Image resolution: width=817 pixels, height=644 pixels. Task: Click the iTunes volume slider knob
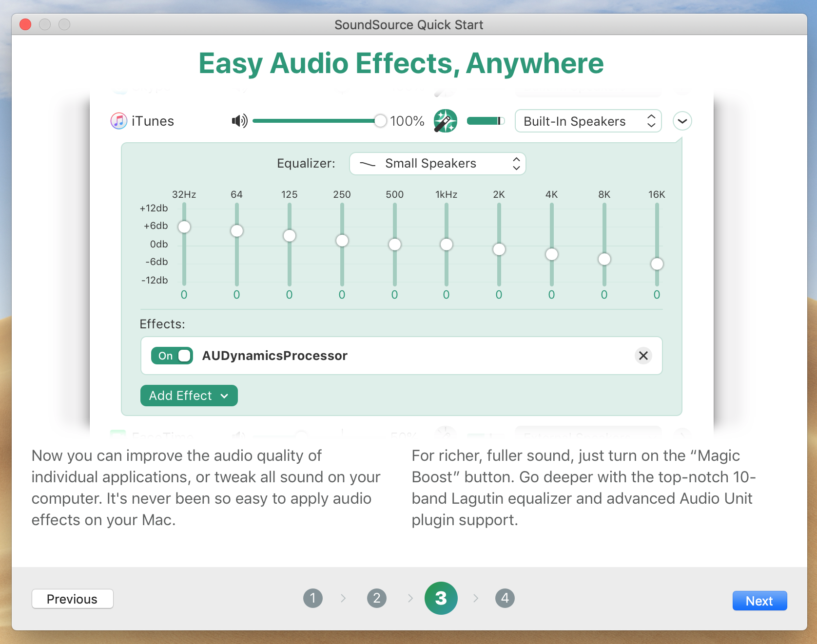point(380,121)
